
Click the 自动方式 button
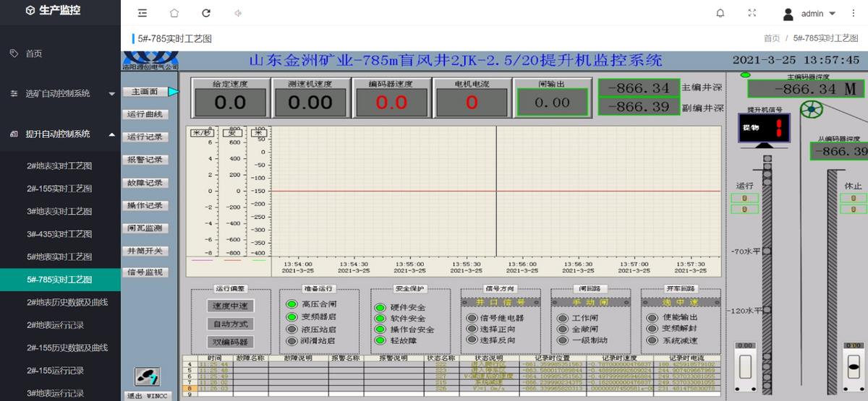coord(231,324)
